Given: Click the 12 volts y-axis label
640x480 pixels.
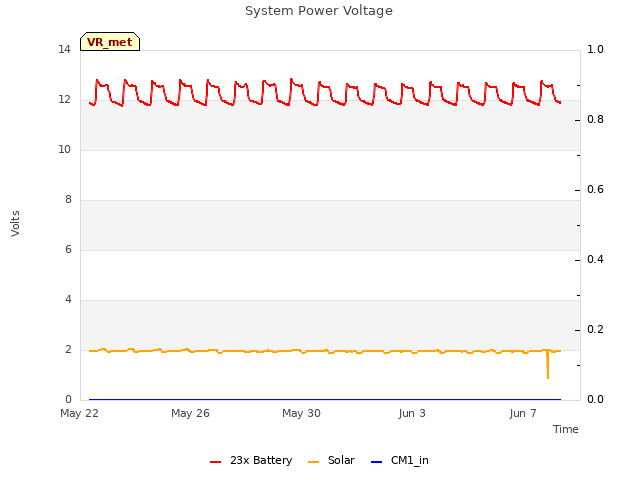Looking at the screenshot, I should click(64, 100).
